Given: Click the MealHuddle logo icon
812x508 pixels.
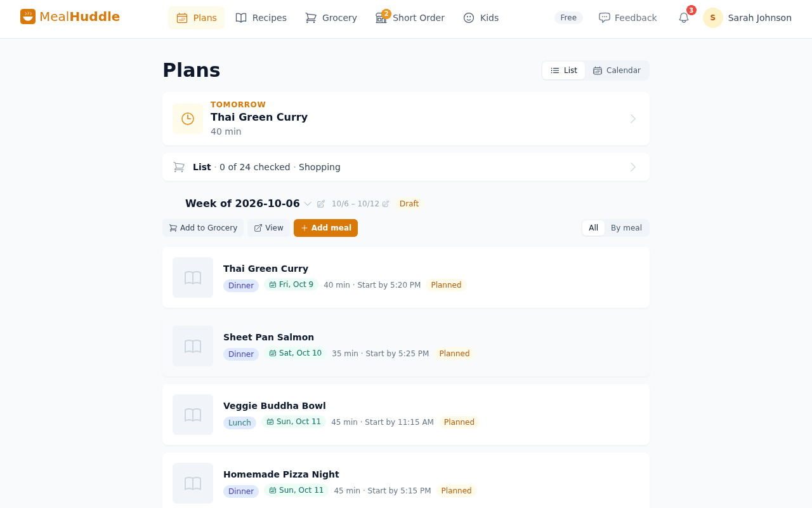Looking at the screenshot, I should click(x=28, y=17).
